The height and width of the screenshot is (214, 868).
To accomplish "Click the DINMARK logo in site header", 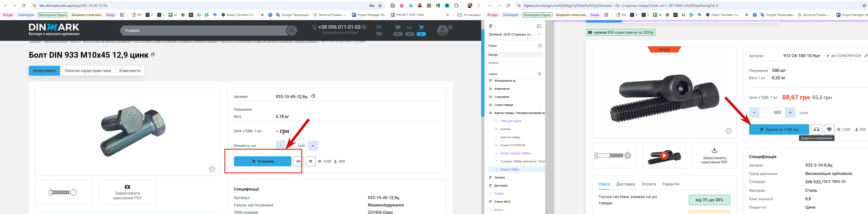I will [x=54, y=29].
